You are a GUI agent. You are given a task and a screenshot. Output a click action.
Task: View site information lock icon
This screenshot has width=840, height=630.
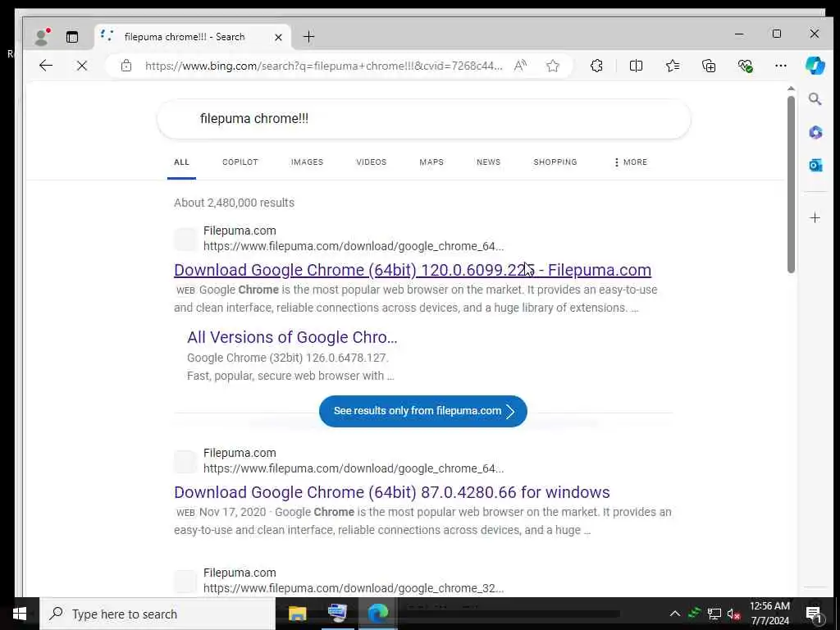pyautogui.click(x=126, y=66)
